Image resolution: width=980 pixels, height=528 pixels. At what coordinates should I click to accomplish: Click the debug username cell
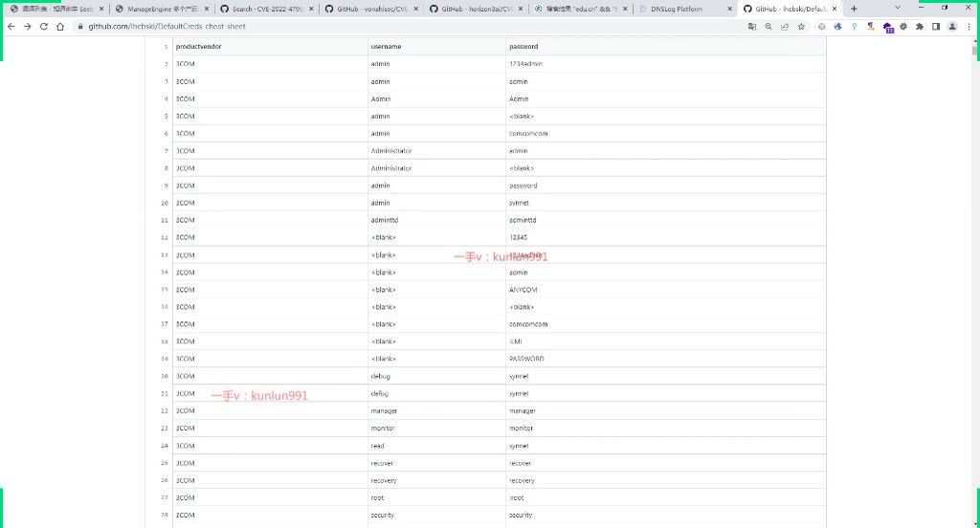436,376
